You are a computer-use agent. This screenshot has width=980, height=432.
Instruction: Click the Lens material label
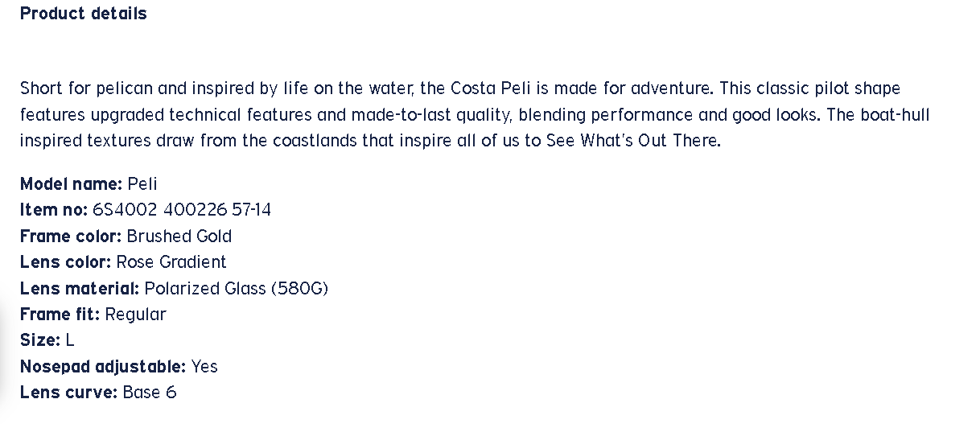(x=80, y=288)
